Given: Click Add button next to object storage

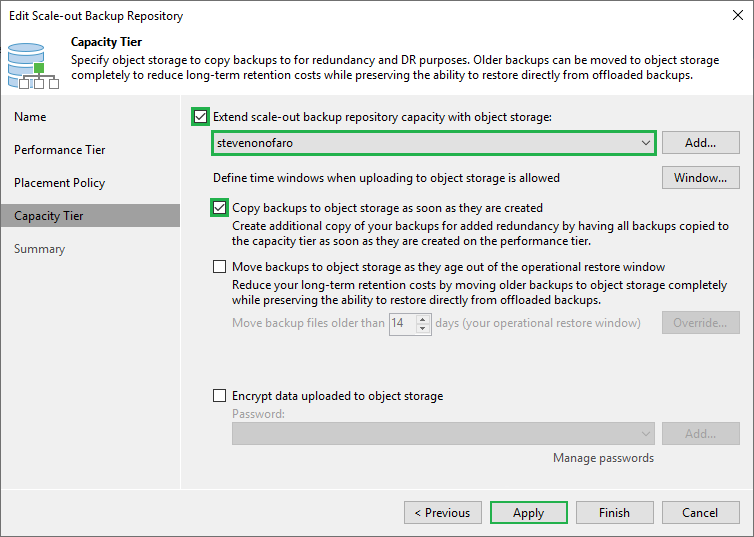Looking at the screenshot, I should pyautogui.click(x=700, y=143).
